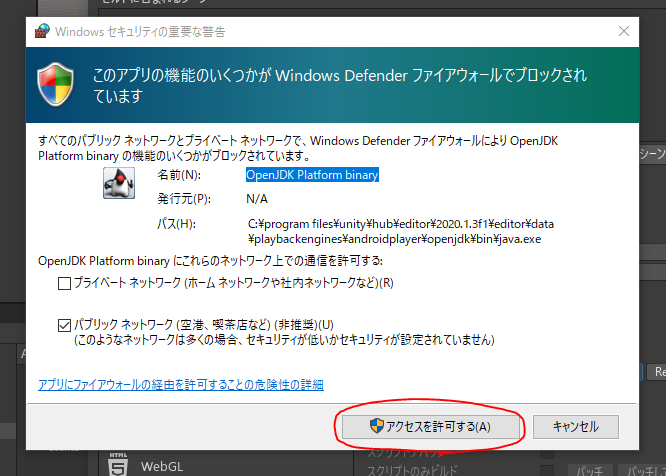Click the パッチ button in Unity build window
This screenshot has height=476, width=666.
590,470
